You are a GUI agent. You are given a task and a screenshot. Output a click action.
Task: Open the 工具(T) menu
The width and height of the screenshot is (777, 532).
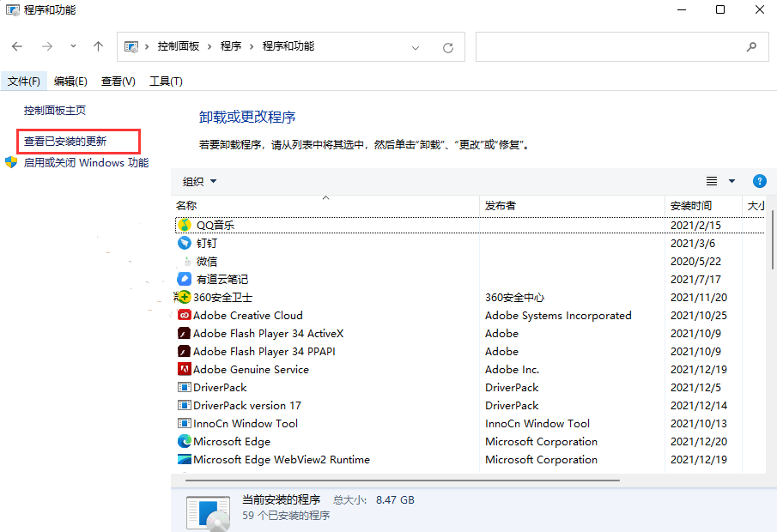point(166,82)
